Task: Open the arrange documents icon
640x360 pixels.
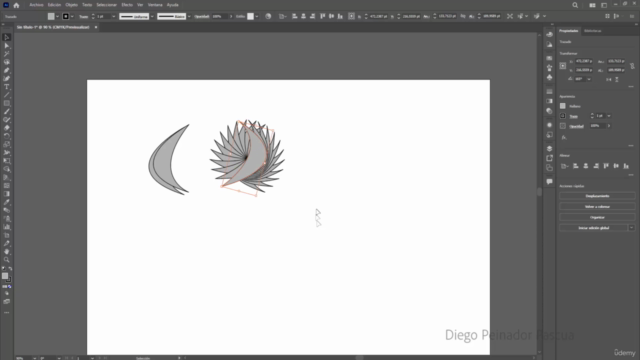Action: (592, 5)
